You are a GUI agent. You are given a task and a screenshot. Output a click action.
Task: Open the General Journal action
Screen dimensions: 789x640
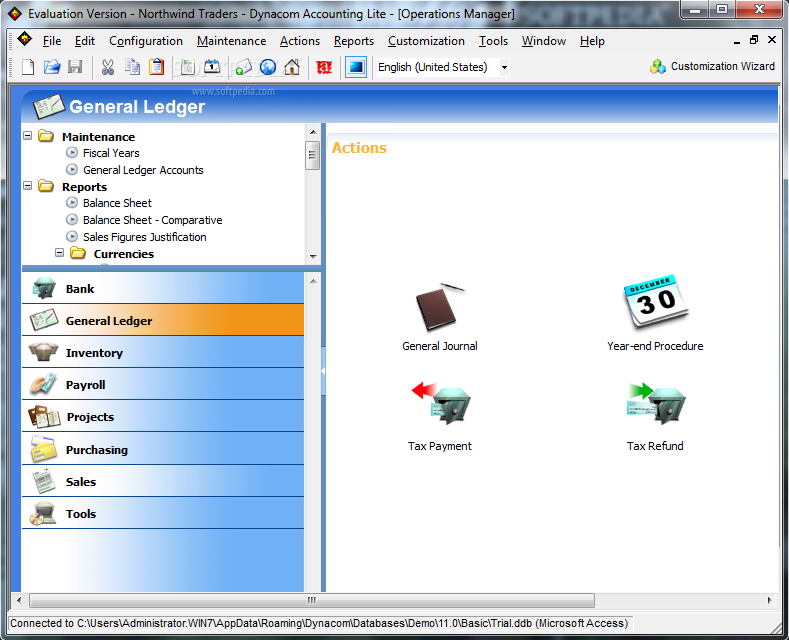click(x=440, y=317)
